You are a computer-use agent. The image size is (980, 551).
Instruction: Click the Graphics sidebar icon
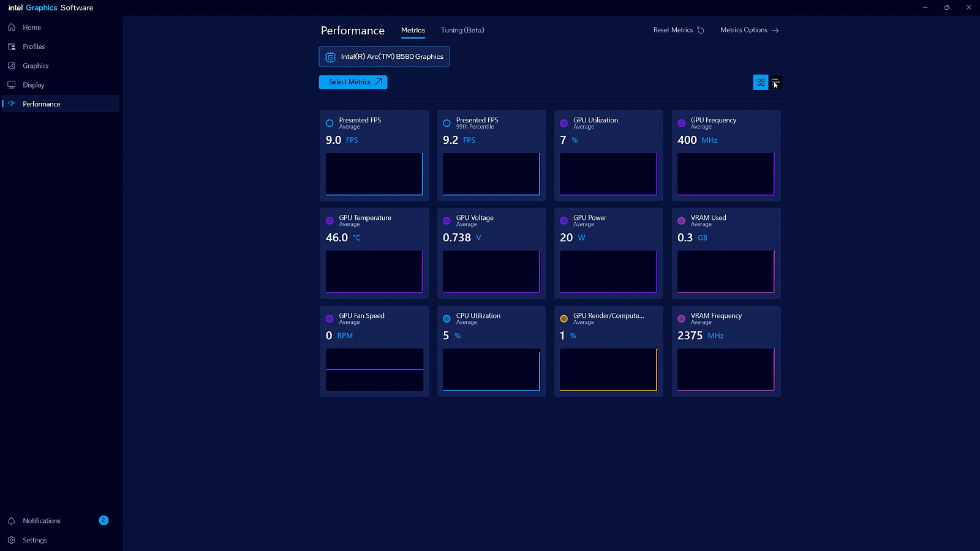click(x=11, y=66)
